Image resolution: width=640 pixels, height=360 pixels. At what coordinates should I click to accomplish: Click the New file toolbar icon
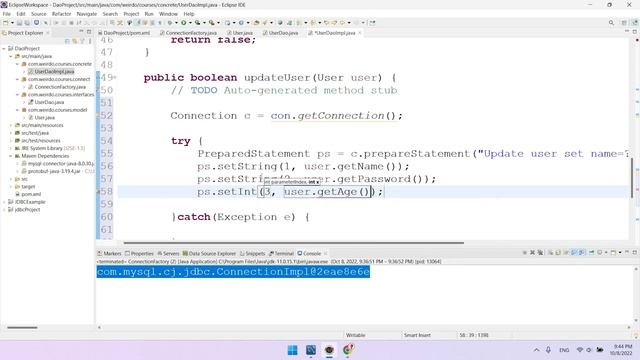(6, 23)
